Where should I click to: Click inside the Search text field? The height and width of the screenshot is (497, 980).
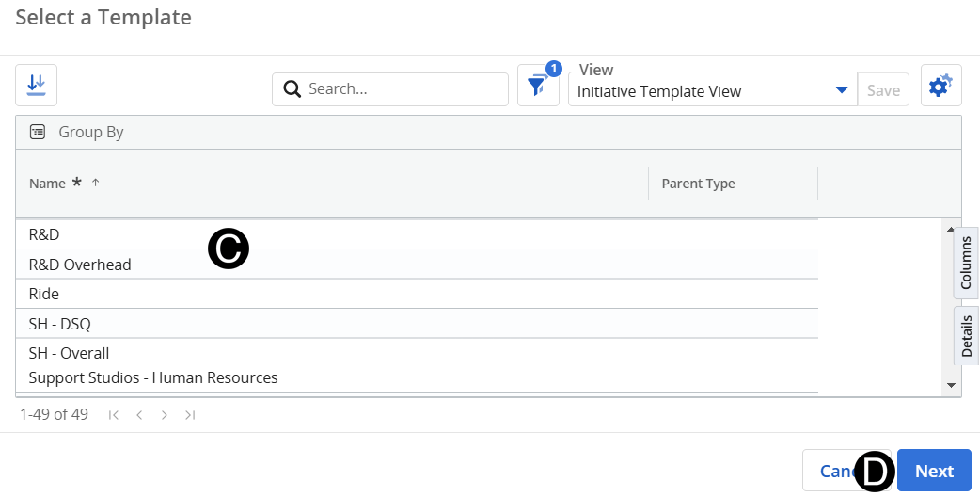404,89
